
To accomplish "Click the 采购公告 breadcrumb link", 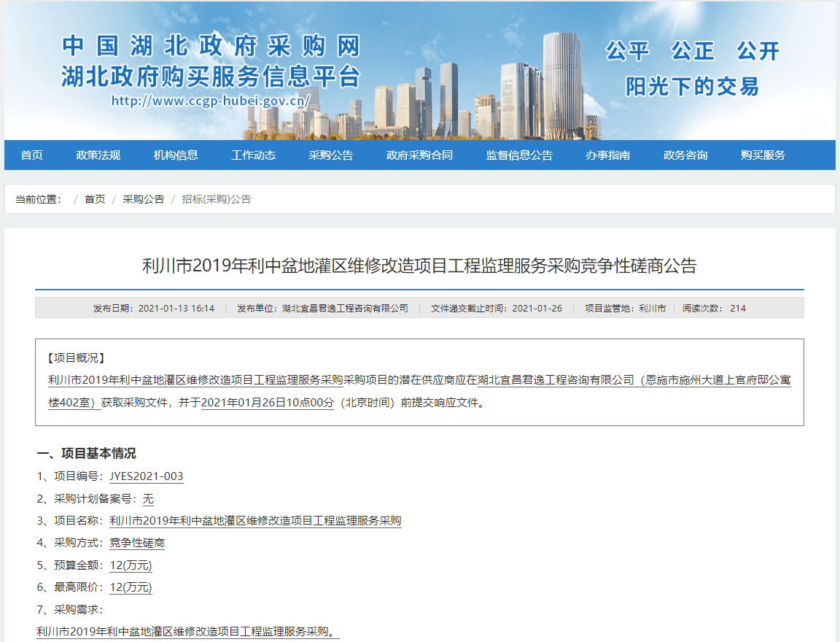I will click(143, 199).
